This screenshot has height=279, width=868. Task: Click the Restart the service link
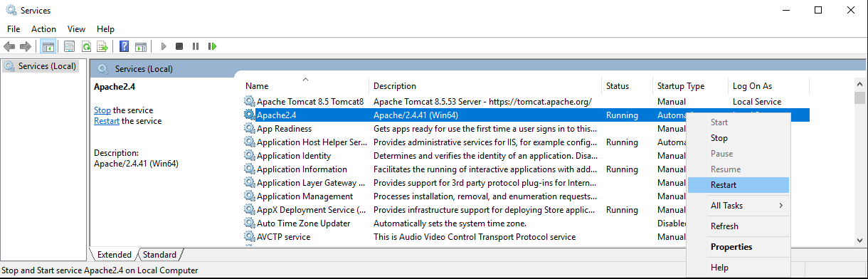(107, 121)
